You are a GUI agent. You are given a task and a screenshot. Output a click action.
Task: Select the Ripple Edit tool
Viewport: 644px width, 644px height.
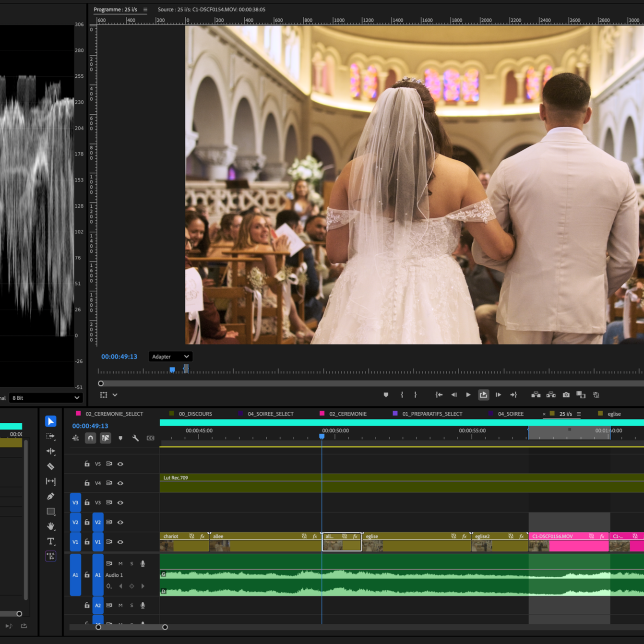coord(51,451)
